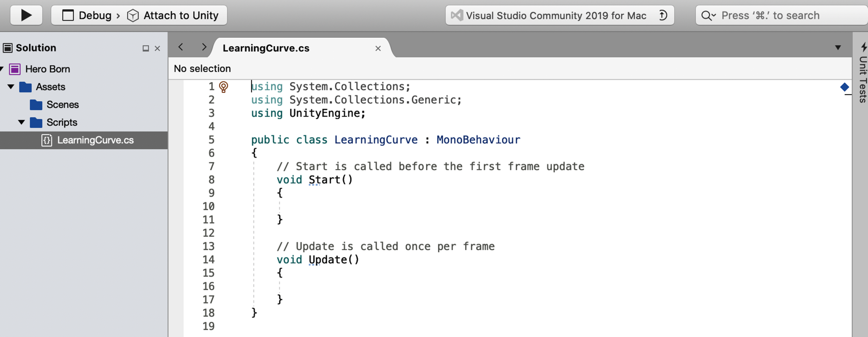Click the Update() method name
Viewport: 868px width, 337px height.
point(333,260)
